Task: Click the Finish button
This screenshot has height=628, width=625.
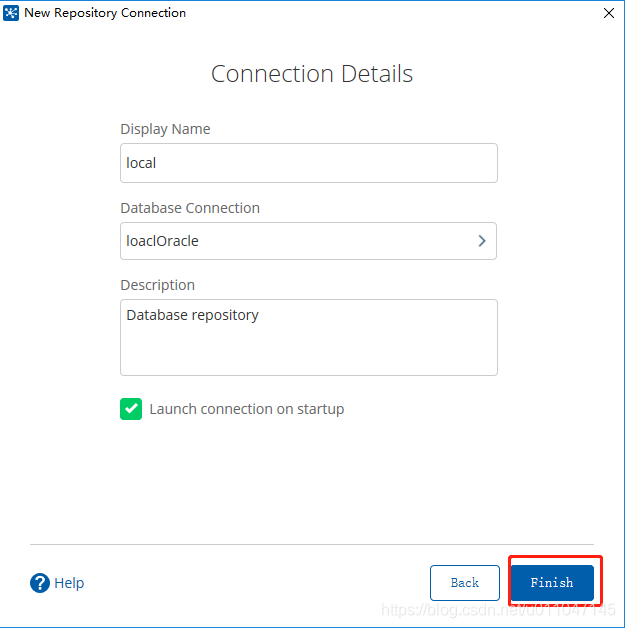Action: [x=552, y=582]
